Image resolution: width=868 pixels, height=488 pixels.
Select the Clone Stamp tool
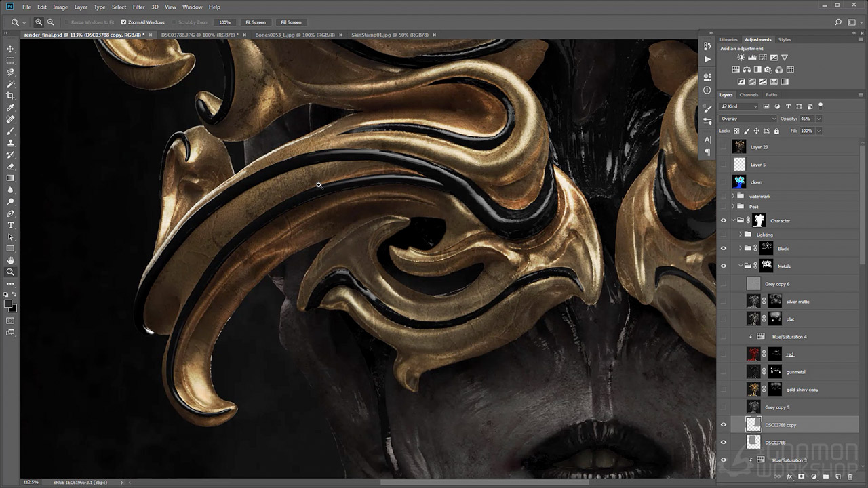coord(10,143)
